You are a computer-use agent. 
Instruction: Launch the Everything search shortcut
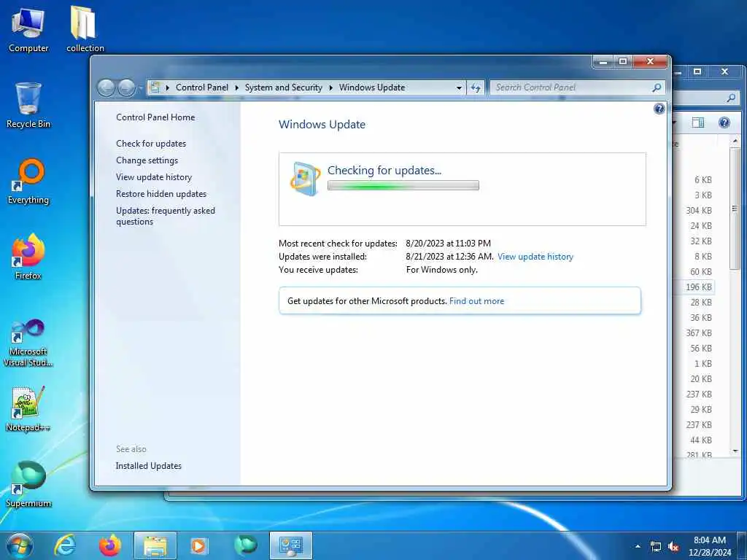(x=28, y=181)
